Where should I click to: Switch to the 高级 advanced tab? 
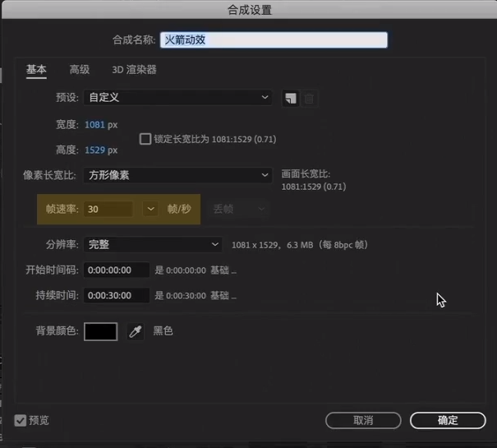80,70
